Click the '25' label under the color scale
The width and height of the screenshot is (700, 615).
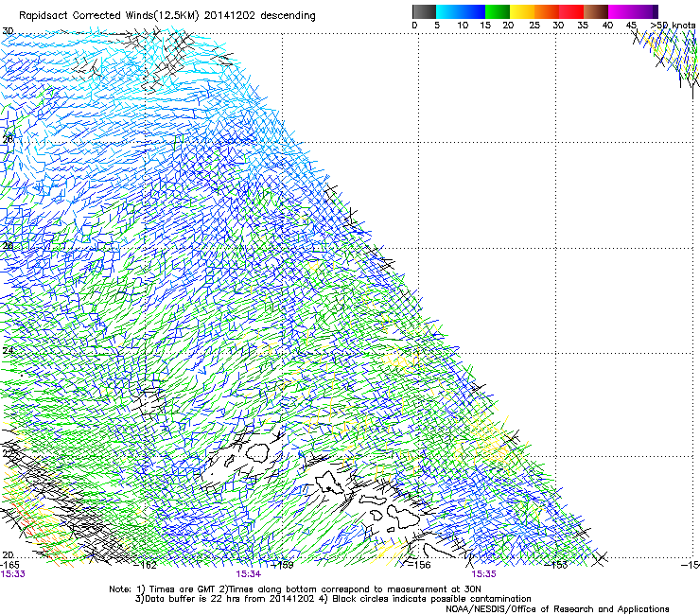coord(534,26)
